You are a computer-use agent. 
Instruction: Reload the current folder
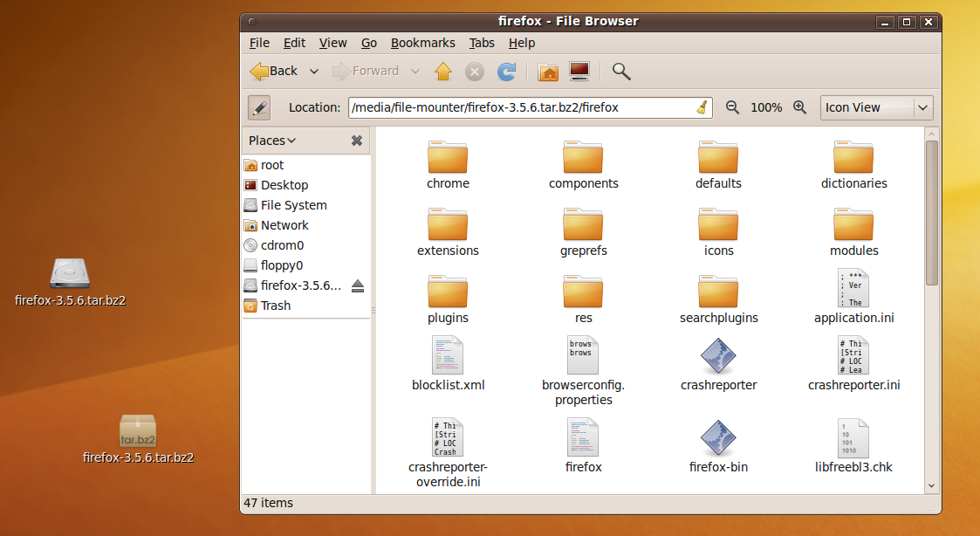(x=506, y=72)
